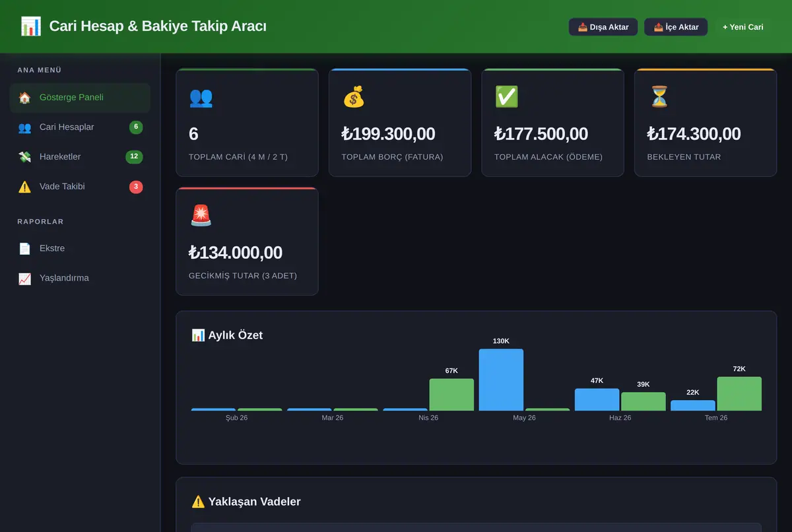The image size is (792, 532).
Task: Click the ₺134.000,00 overdue amount
Action: click(236, 253)
